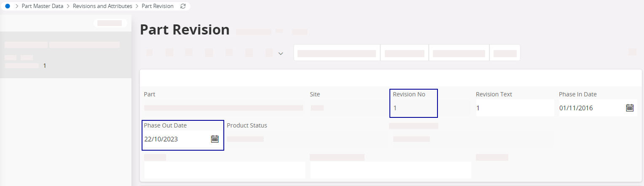Click the Part Revision page heading

click(185, 30)
